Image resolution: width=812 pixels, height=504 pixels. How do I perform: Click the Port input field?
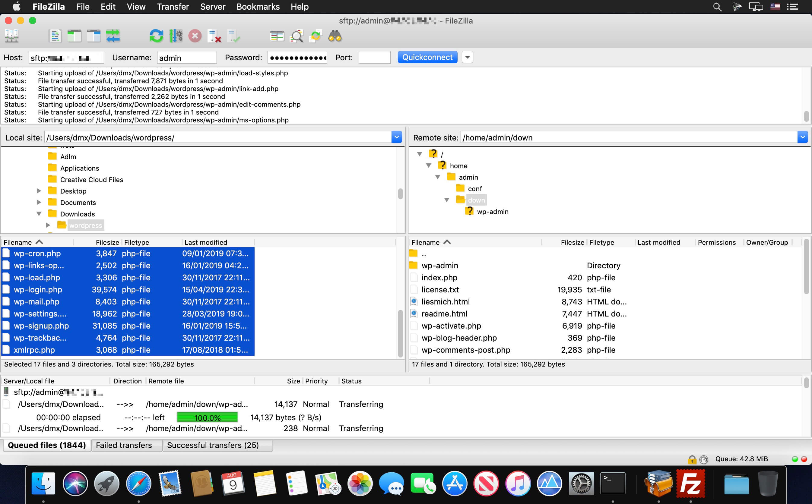click(374, 57)
